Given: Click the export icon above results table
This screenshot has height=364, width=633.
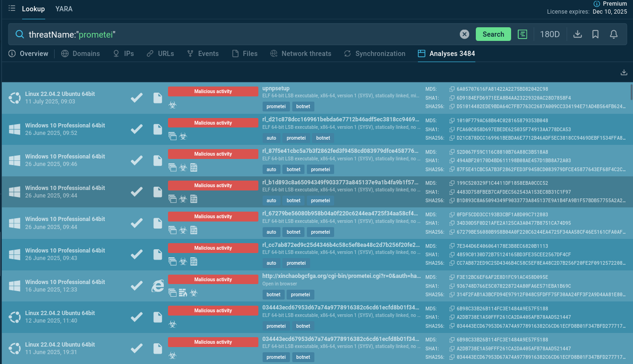Looking at the screenshot, I should 624,72.
